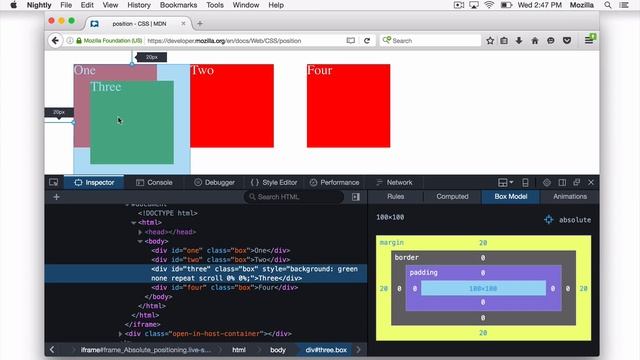
Task: Open Spotlight search icon in menu bar
Action: [608, 5]
